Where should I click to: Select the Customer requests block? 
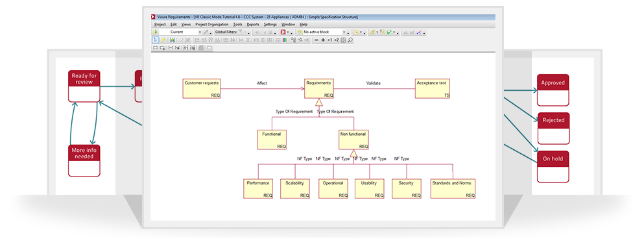[x=202, y=88]
